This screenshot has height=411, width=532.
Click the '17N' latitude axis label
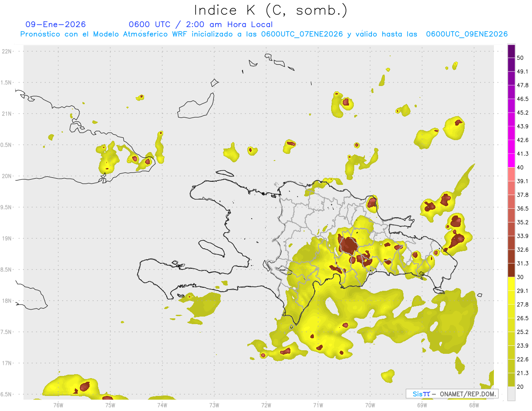7,364
